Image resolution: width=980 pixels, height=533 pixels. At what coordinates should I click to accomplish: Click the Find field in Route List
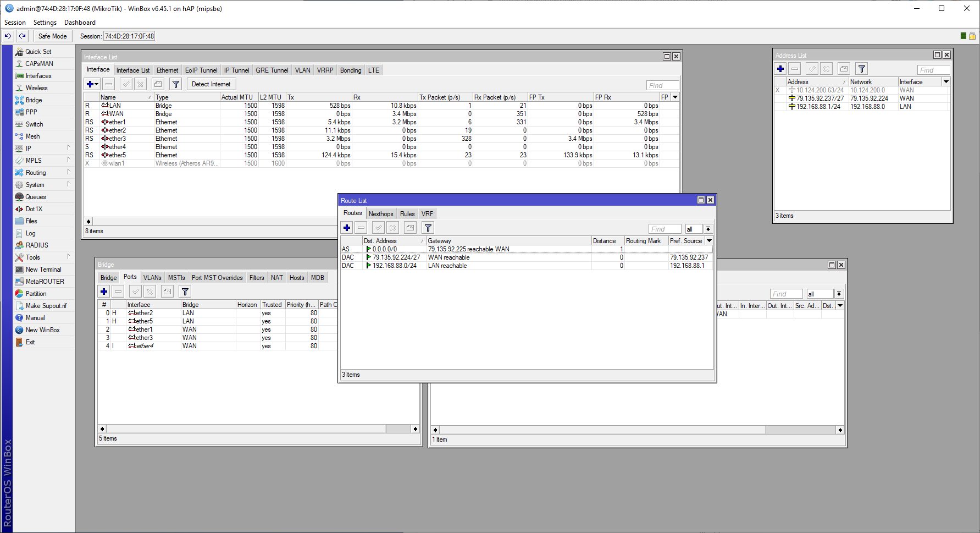[x=665, y=229]
